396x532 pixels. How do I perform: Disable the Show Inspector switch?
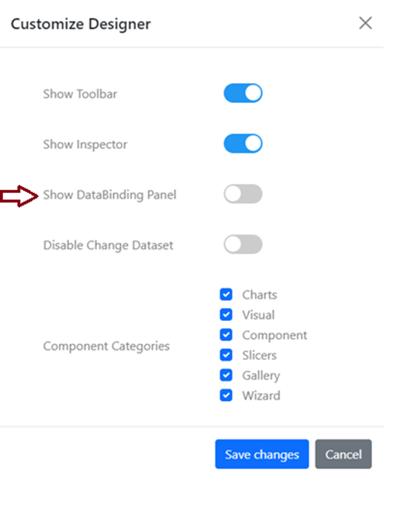tap(243, 143)
